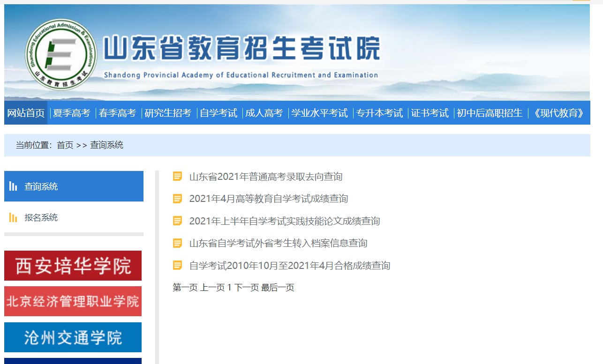
Task: Click document icon beside 山东省2021年普通高考录取去向查询
Action: point(177,177)
